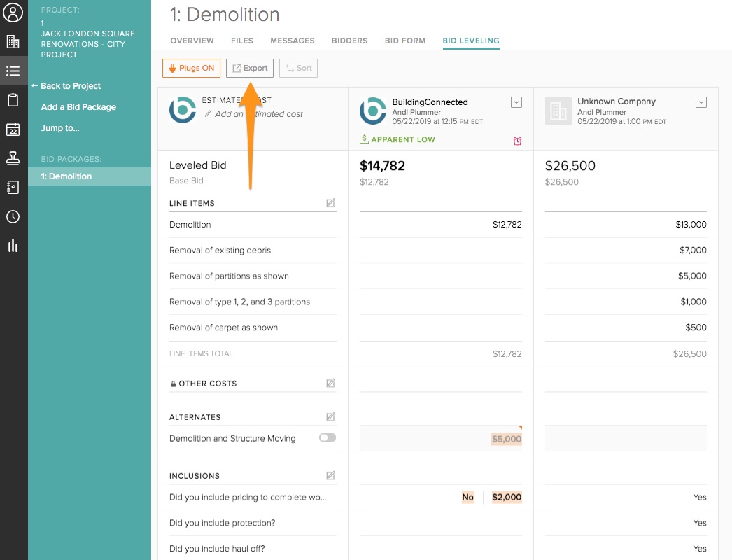Click the Export button

(x=250, y=68)
